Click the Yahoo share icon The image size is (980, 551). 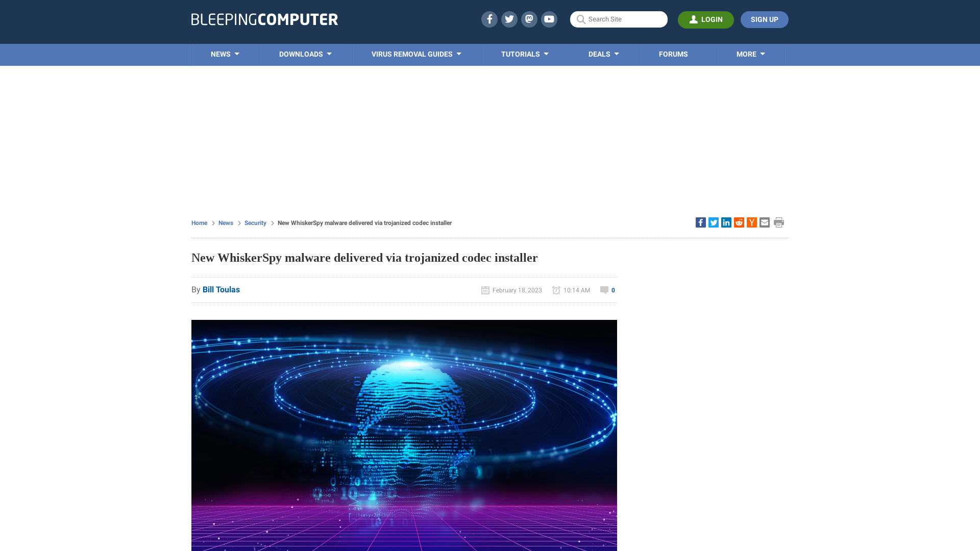pyautogui.click(x=752, y=222)
